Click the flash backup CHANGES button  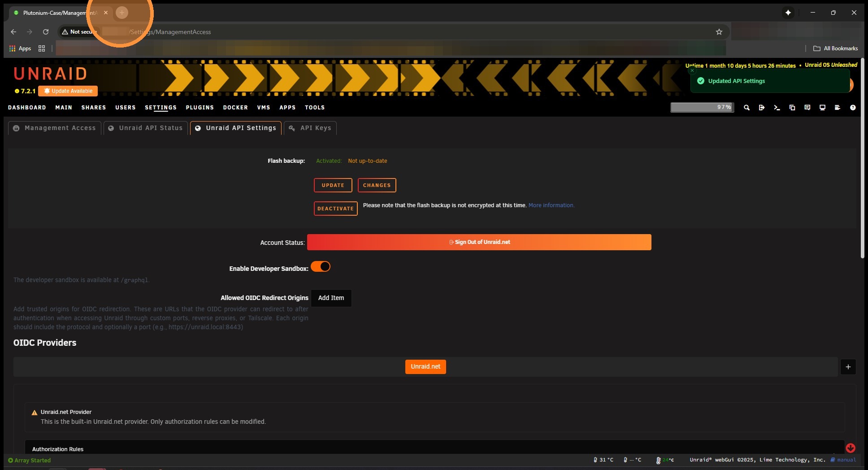tap(377, 185)
